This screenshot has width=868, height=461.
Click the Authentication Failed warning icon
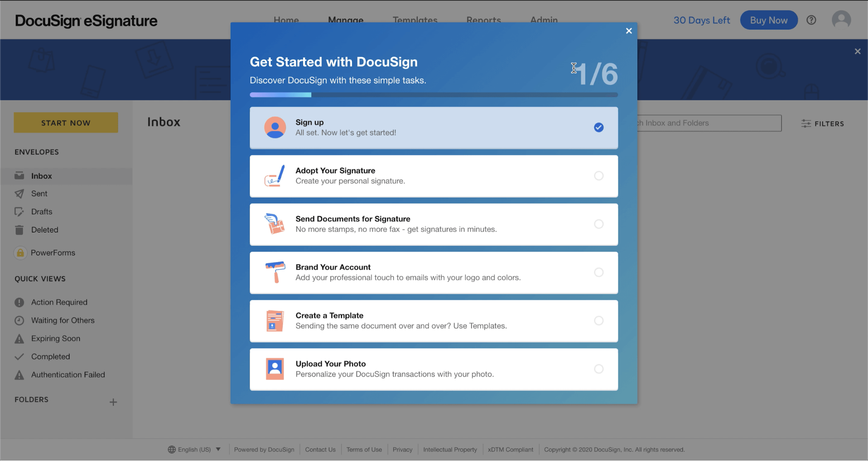[x=19, y=375]
